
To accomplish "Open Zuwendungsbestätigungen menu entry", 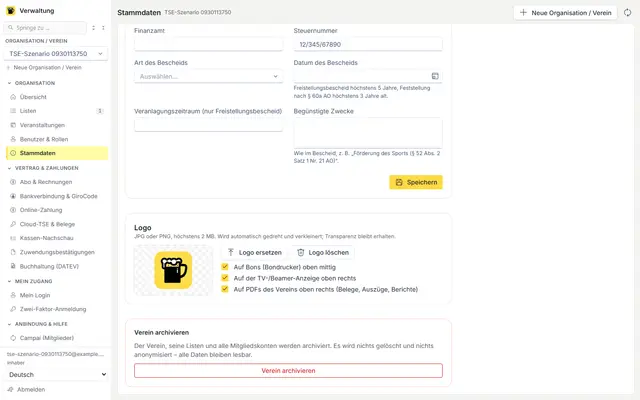I will coord(57,252).
